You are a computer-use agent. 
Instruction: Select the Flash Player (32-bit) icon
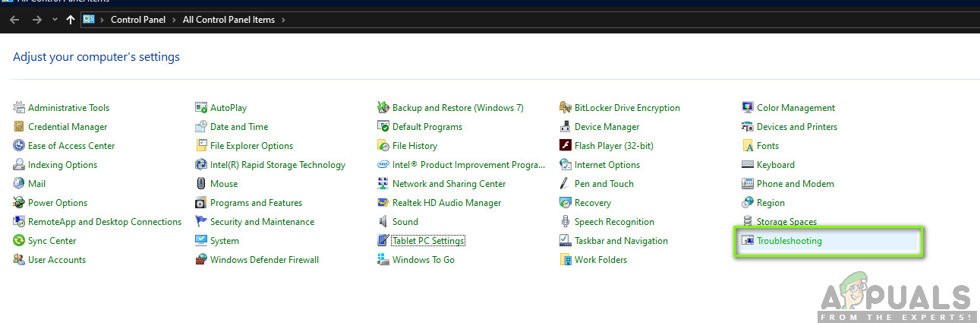[x=566, y=146]
